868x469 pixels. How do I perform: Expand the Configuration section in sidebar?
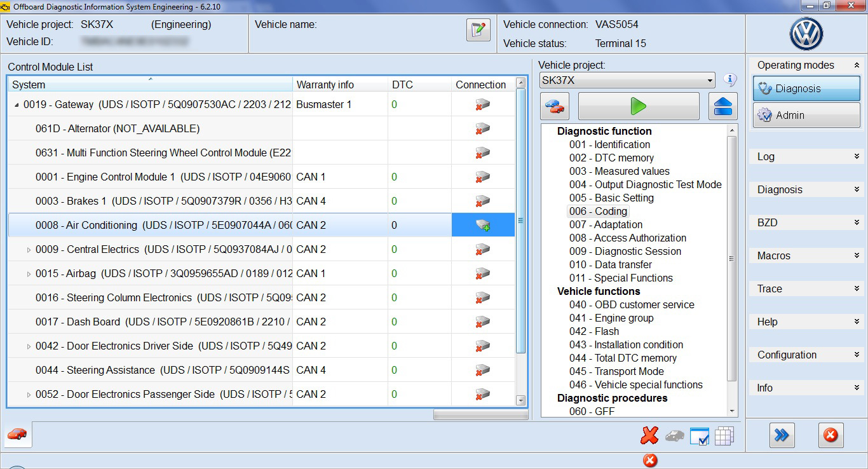806,355
